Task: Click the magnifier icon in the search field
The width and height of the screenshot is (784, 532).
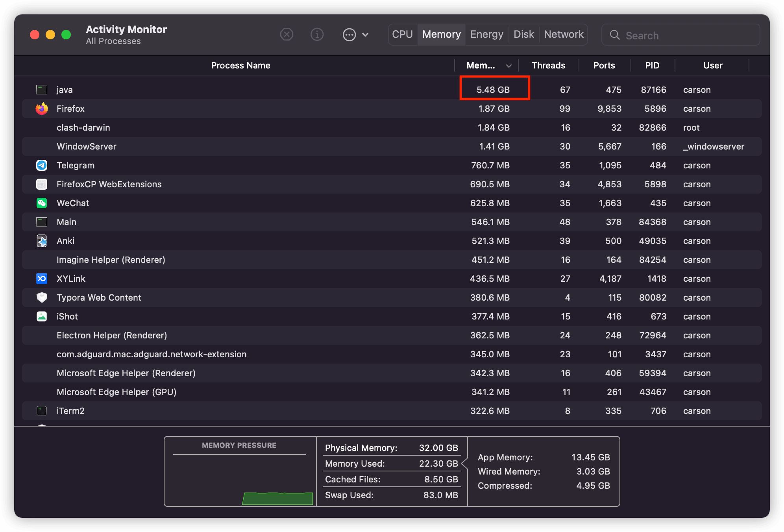Action: [614, 35]
